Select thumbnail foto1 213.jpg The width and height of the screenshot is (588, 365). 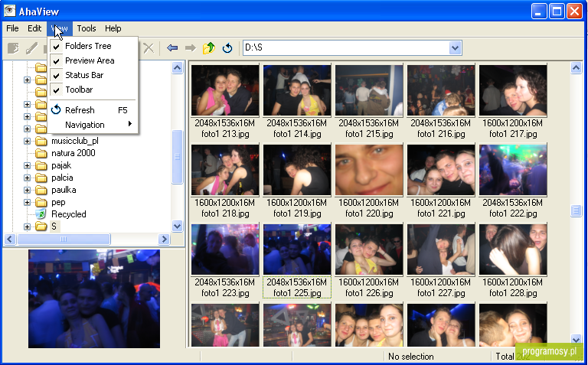pyautogui.click(x=225, y=90)
